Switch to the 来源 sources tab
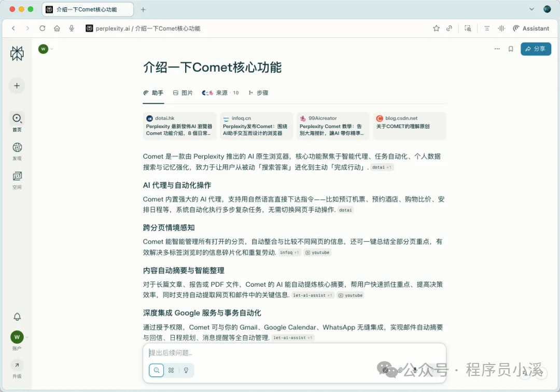 220,93
